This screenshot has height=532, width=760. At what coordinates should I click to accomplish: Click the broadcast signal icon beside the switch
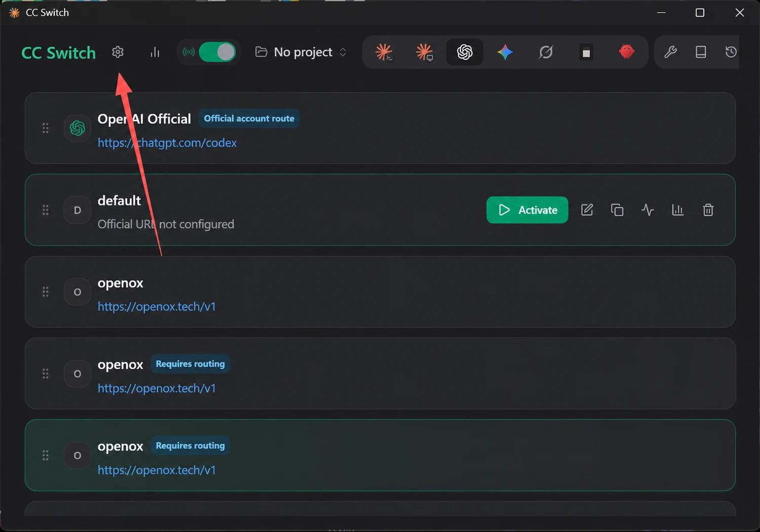pos(189,52)
